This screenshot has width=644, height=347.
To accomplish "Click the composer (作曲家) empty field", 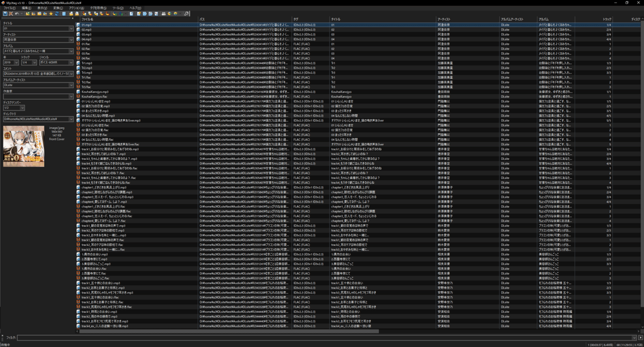I will pos(38,97).
